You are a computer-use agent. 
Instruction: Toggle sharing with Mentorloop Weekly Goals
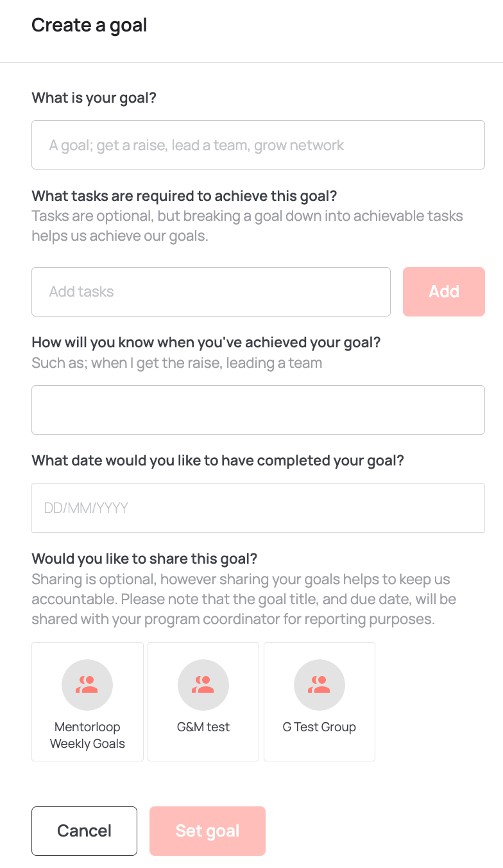point(87,701)
